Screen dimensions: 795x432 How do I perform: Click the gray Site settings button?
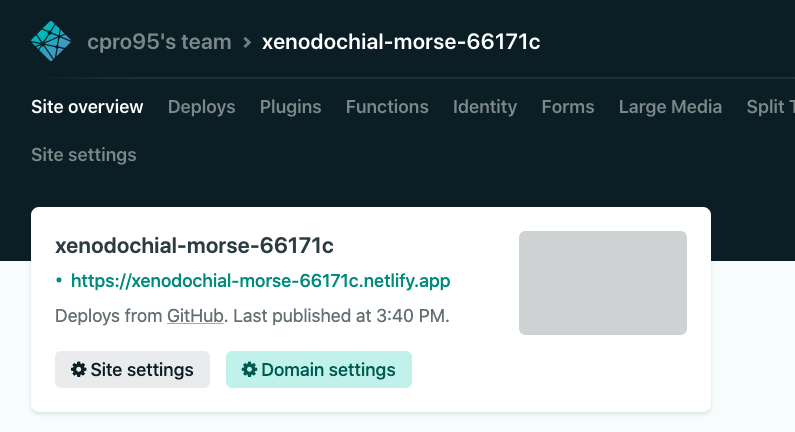132,370
